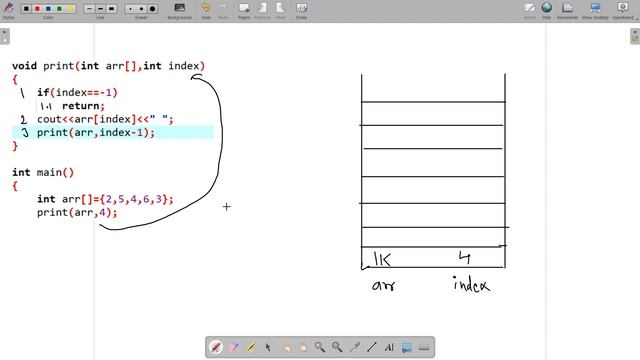The image size is (640, 360).
Task: Click the 'int main()' line
Action: [x=43, y=172]
